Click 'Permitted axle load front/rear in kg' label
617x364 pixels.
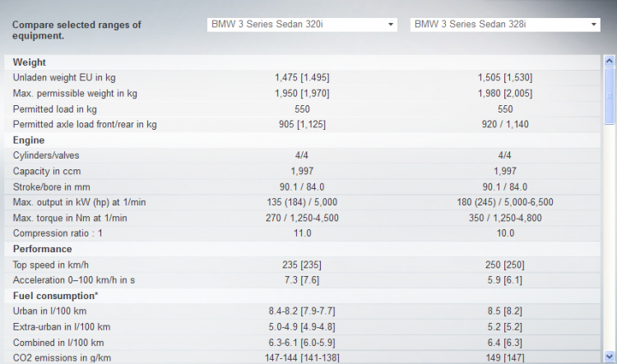click(85, 125)
